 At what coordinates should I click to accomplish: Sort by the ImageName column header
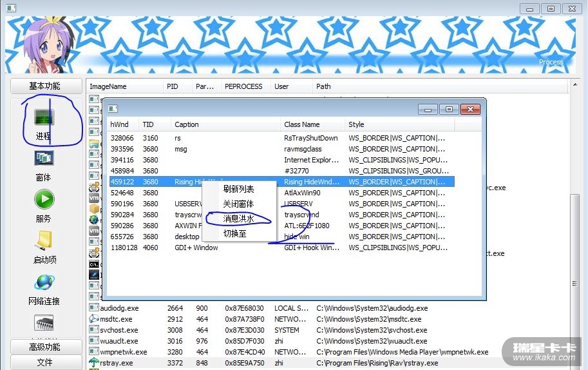click(x=125, y=86)
